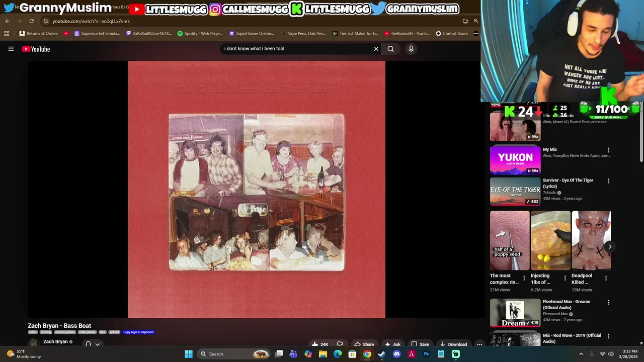Viewport: 644px width, 362px height.
Task: Show next shorts with the right arrow
Action: [610, 246]
